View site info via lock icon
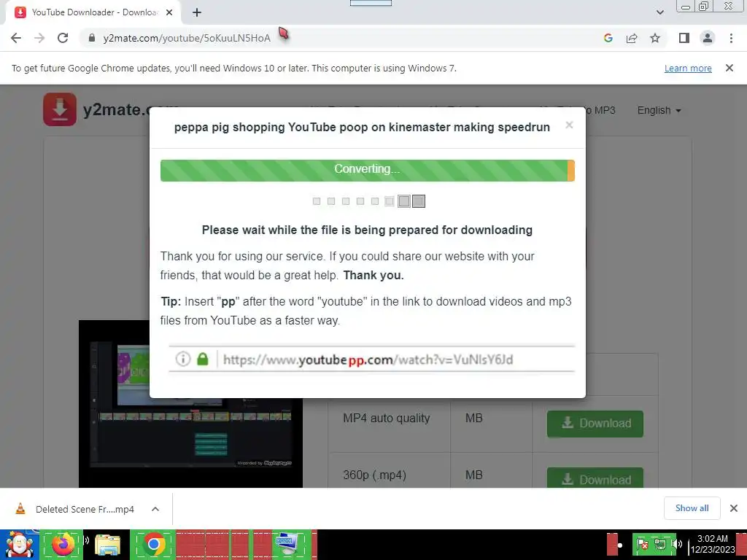Screen dimensions: 747x560 tap(92, 38)
